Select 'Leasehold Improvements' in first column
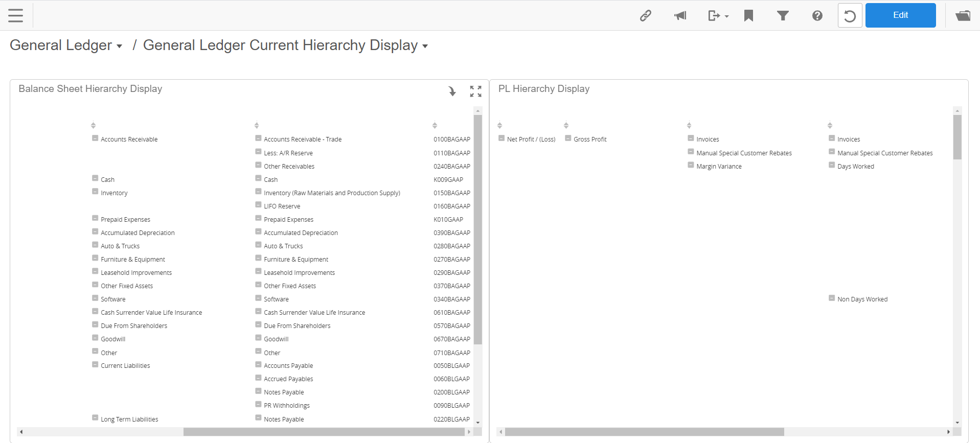The image size is (980, 443). (136, 273)
